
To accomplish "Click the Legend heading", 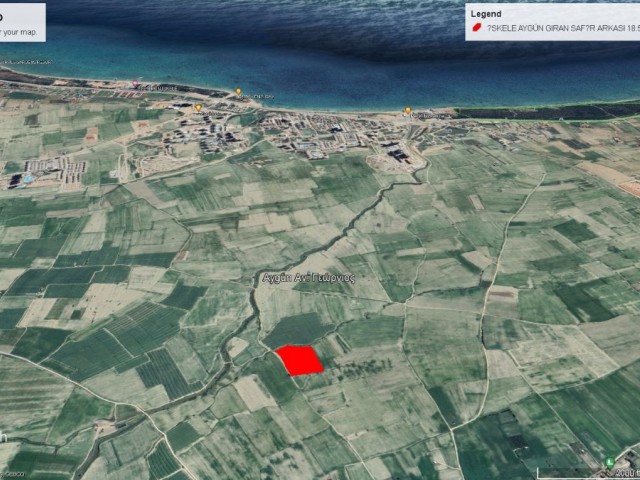I will [486, 14].
